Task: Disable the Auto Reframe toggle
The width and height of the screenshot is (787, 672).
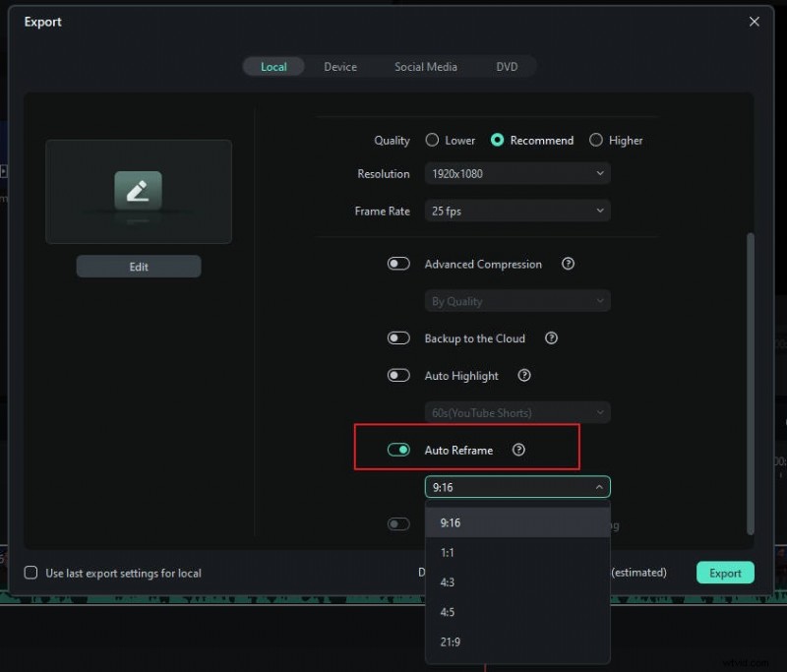Action: click(398, 449)
